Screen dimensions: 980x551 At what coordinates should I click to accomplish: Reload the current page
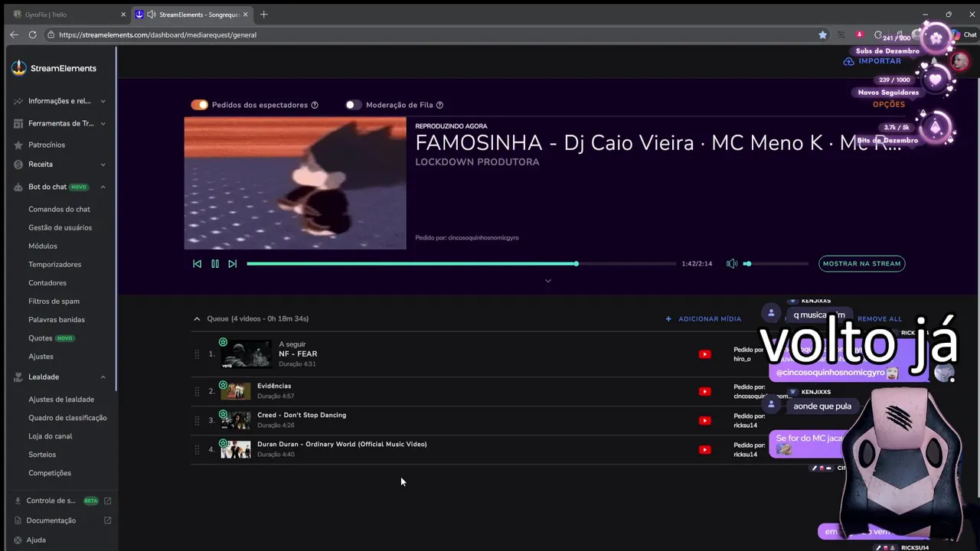click(x=32, y=34)
